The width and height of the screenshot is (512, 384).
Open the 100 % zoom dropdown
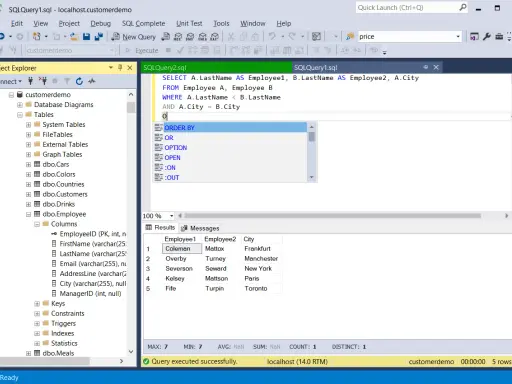(x=172, y=216)
